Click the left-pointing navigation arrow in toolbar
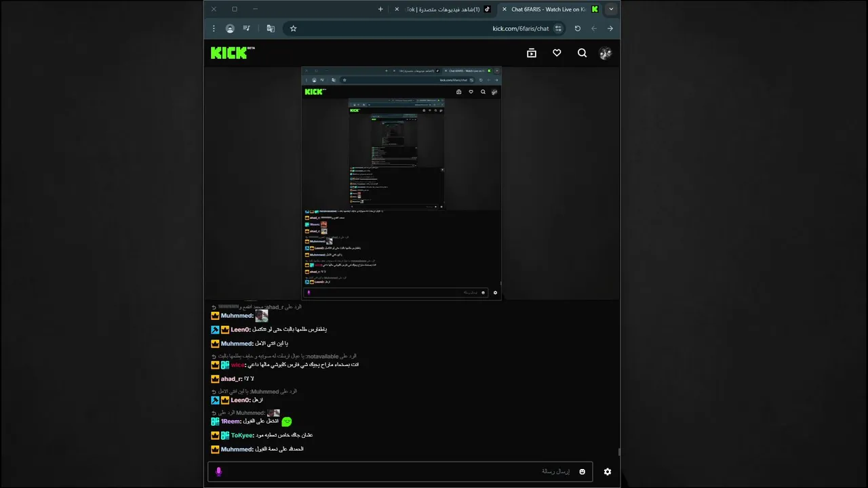Image resolution: width=868 pixels, height=488 pixels. tap(594, 28)
